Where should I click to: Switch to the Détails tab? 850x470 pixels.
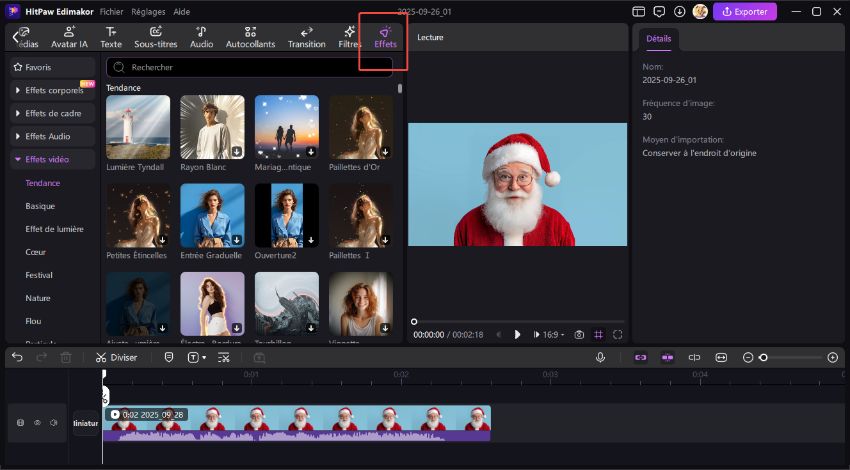click(x=659, y=39)
